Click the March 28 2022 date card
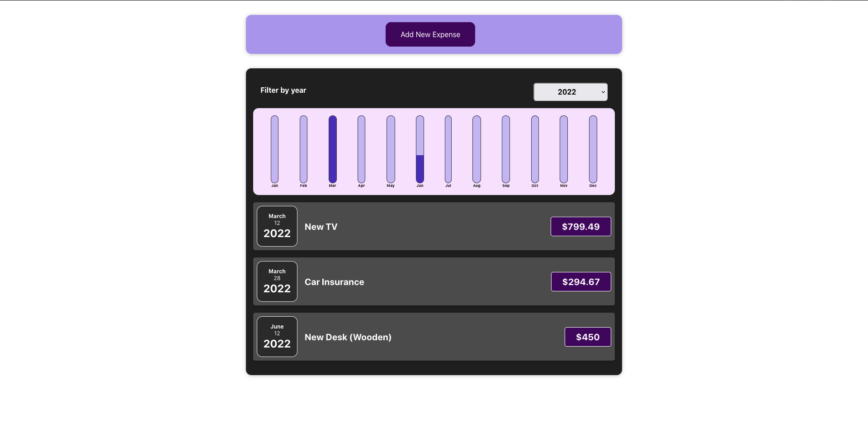Image resolution: width=868 pixels, height=438 pixels. (x=277, y=281)
